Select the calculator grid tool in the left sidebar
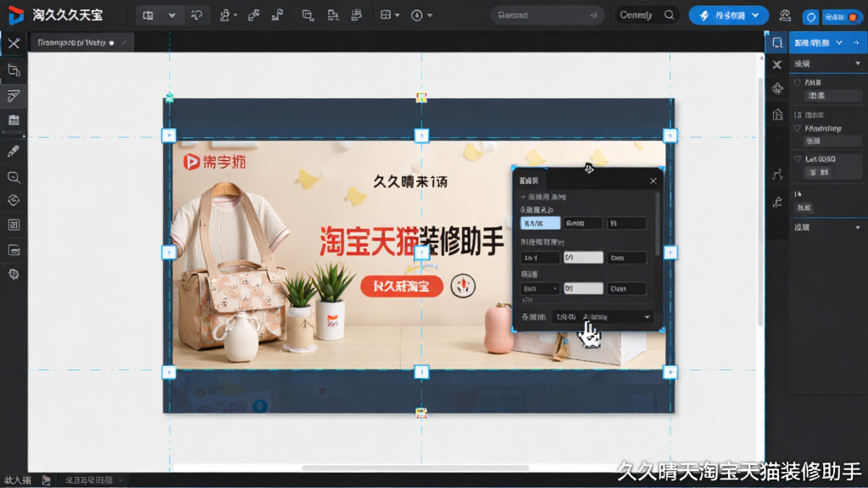Screen dimensions: 868x488 click(14, 225)
